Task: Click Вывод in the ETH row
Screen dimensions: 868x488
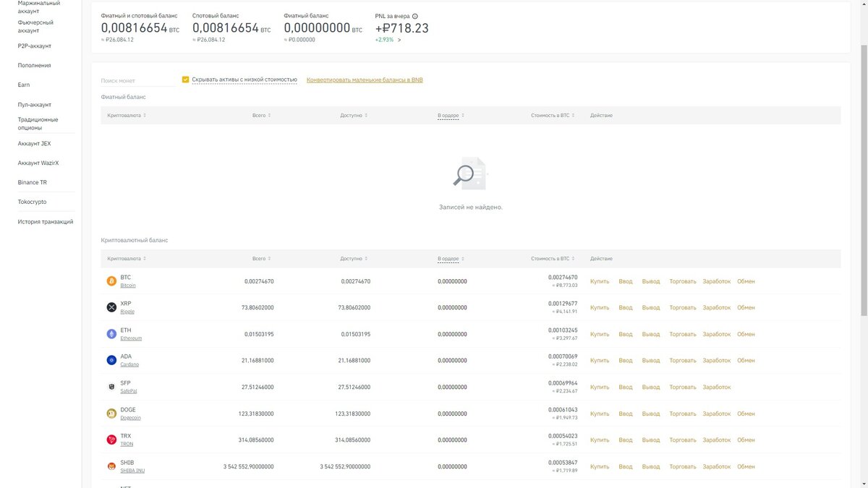Action: pyautogui.click(x=651, y=334)
